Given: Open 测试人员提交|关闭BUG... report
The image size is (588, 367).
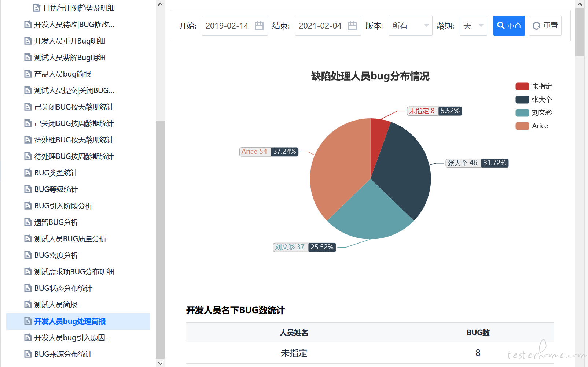Looking at the screenshot, I should pos(74,90).
